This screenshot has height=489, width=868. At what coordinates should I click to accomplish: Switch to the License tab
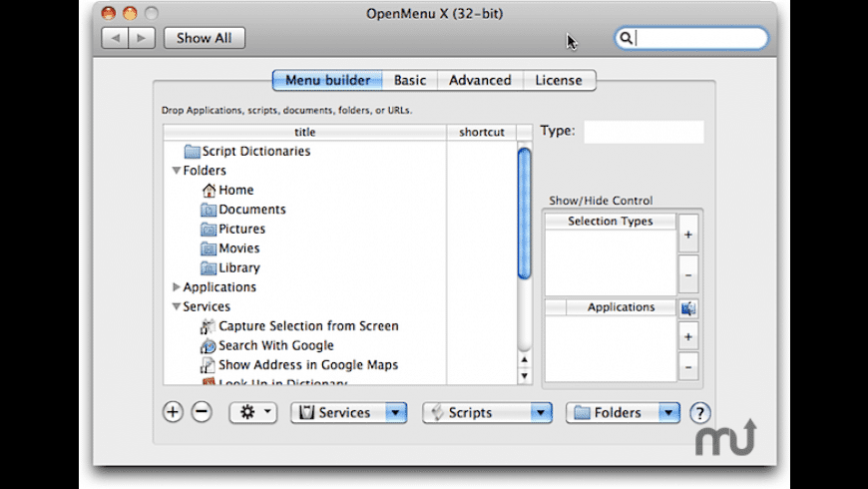click(x=559, y=80)
